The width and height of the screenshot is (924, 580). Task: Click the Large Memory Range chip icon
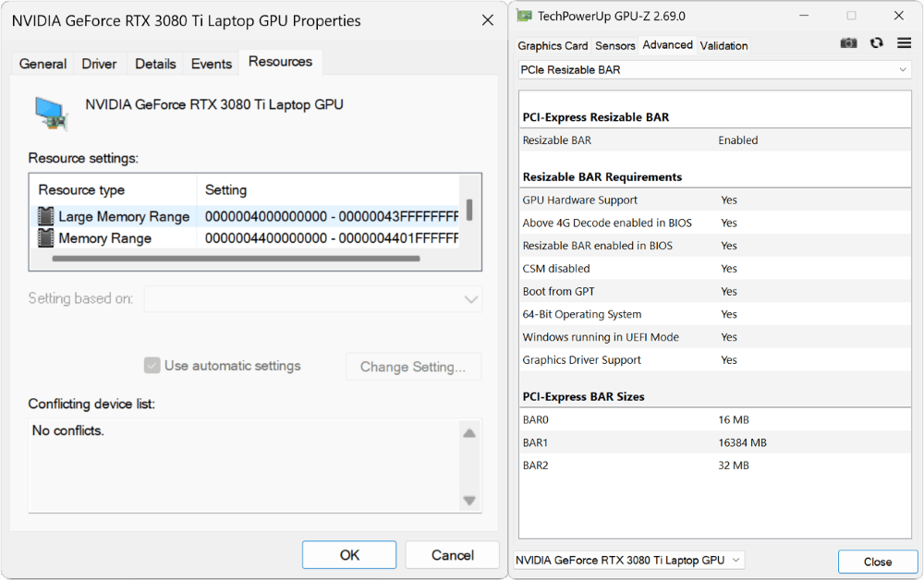45,216
